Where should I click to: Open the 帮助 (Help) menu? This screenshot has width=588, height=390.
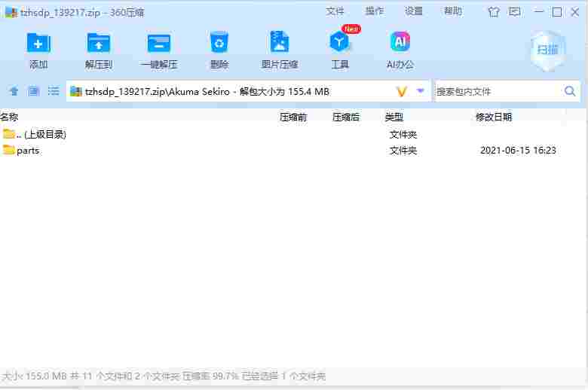[x=453, y=11]
